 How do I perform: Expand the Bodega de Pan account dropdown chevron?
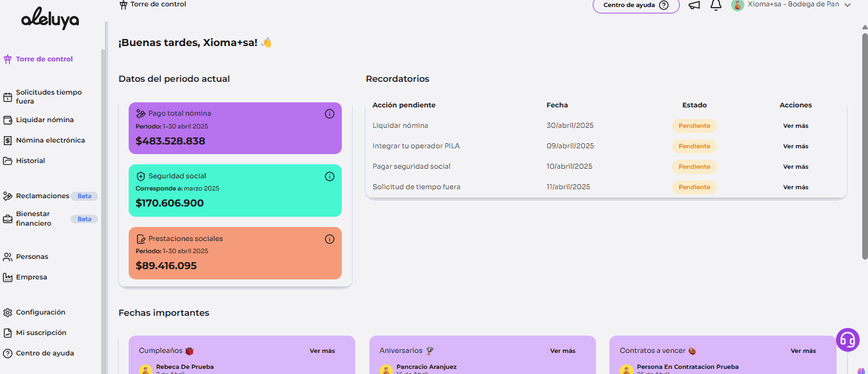(x=848, y=5)
